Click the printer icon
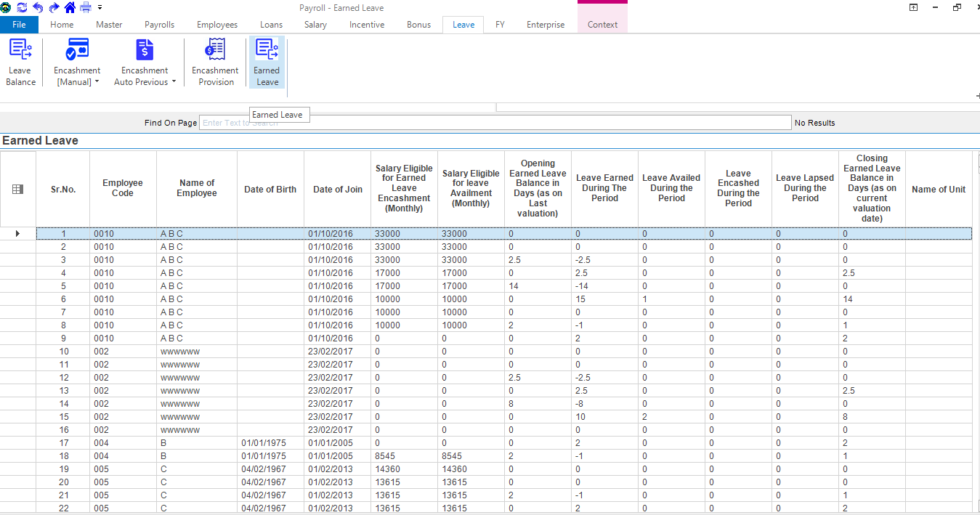980x515 pixels. [x=86, y=7]
